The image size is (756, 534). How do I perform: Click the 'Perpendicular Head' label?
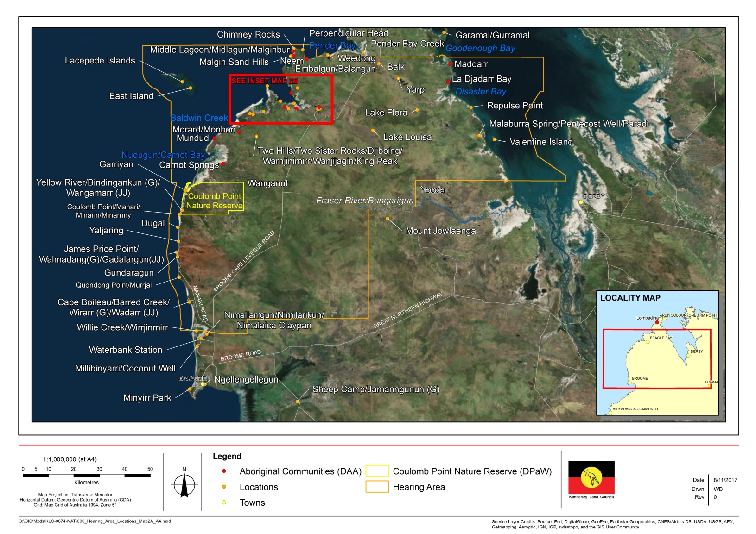click(x=349, y=33)
